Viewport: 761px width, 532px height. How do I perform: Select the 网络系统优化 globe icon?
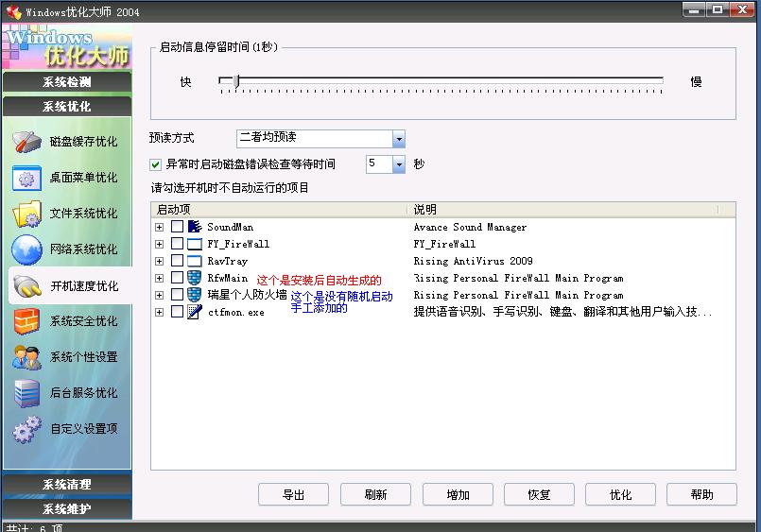click(x=26, y=249)
